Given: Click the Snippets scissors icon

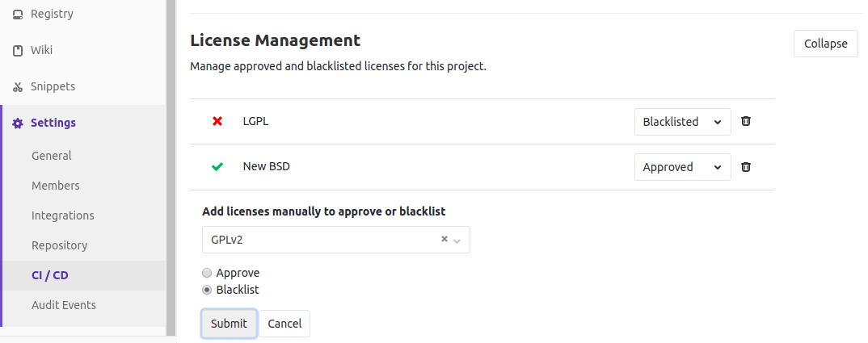Looking at the screenshot, I should point(18,87).
